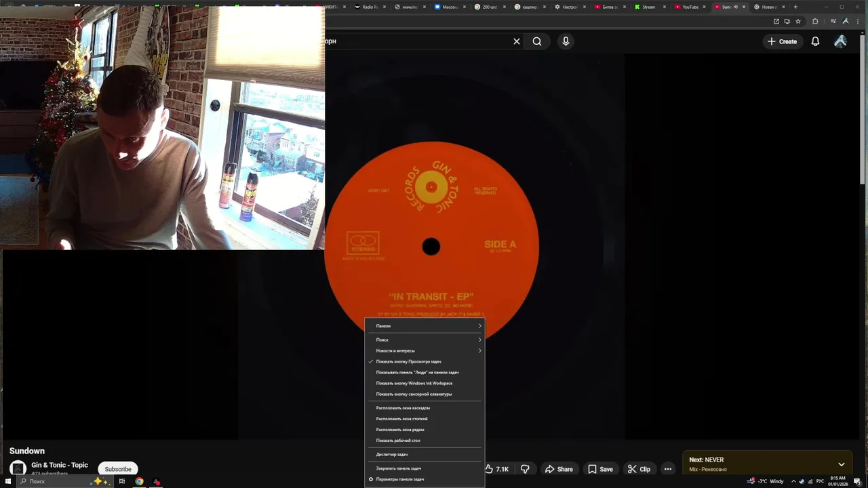Open the media controls icon in toolbar
Screen dimensions: 868x488
833,21
